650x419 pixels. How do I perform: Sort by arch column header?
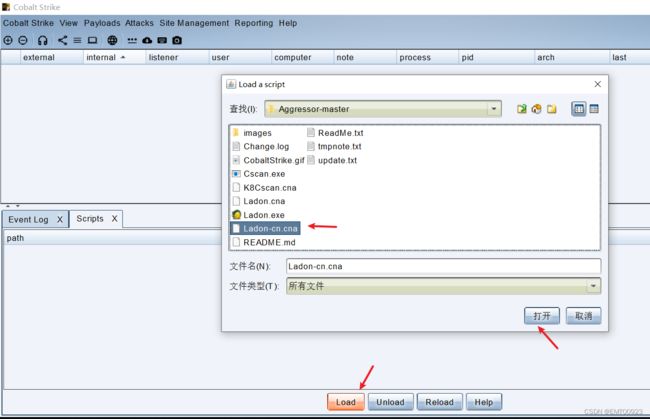572,57
